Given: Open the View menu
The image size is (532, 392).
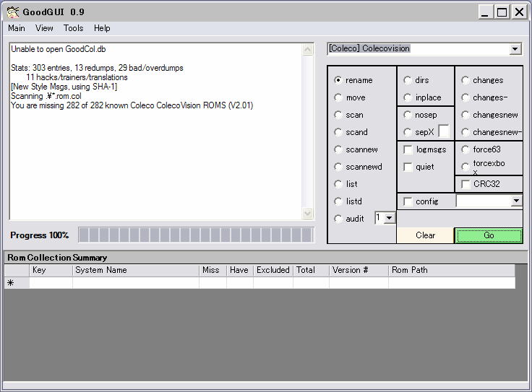Looking at the screenshot, I should [44, 28].
